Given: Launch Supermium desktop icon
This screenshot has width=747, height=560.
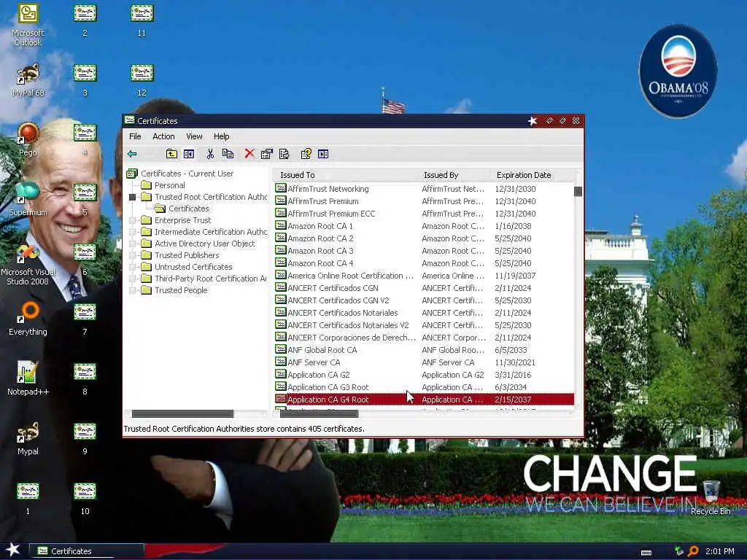Looking at the screenshot, I should tap(28, 199).
